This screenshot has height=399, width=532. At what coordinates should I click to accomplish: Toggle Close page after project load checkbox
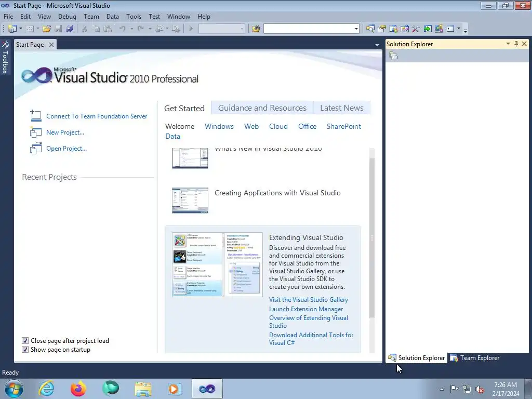[25, 341]
